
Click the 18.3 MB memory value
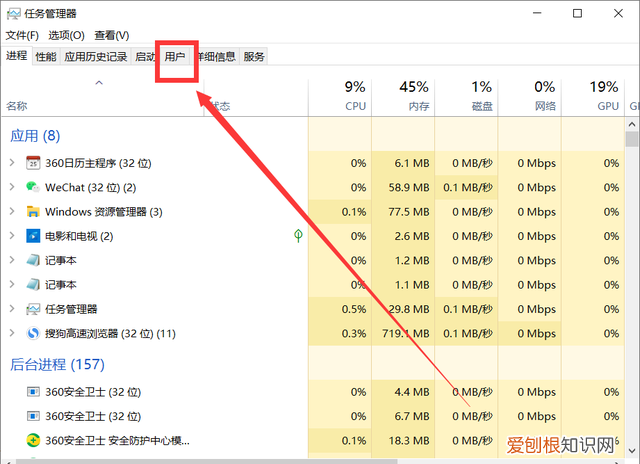coord(409,441)
